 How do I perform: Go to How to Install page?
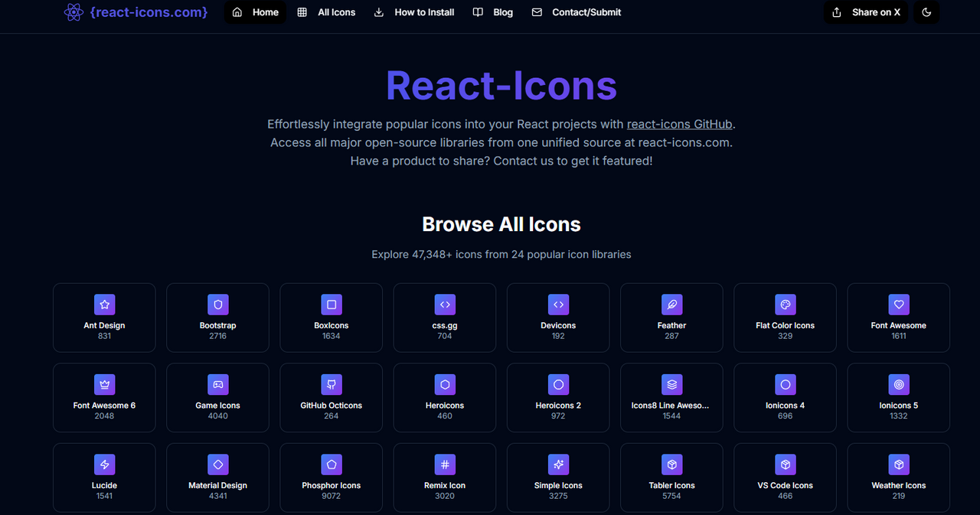coord(414,12)
